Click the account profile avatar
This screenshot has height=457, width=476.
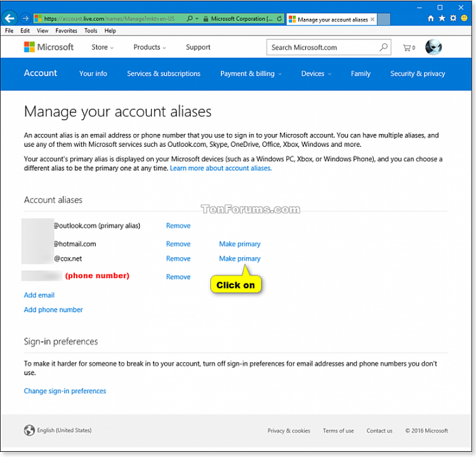click(433, 47)
